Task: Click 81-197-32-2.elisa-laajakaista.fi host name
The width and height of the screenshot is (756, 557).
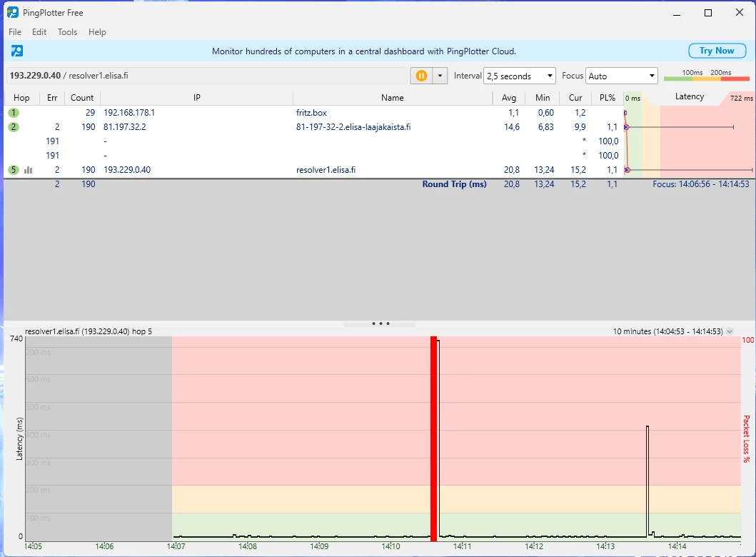Action: click(x=353, y=127)
